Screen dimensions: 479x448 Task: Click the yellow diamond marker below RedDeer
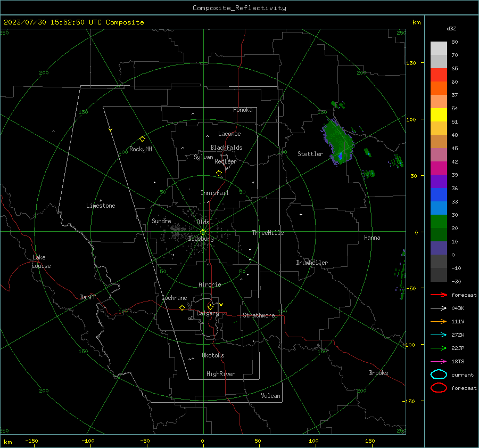[x=219, y=173]
